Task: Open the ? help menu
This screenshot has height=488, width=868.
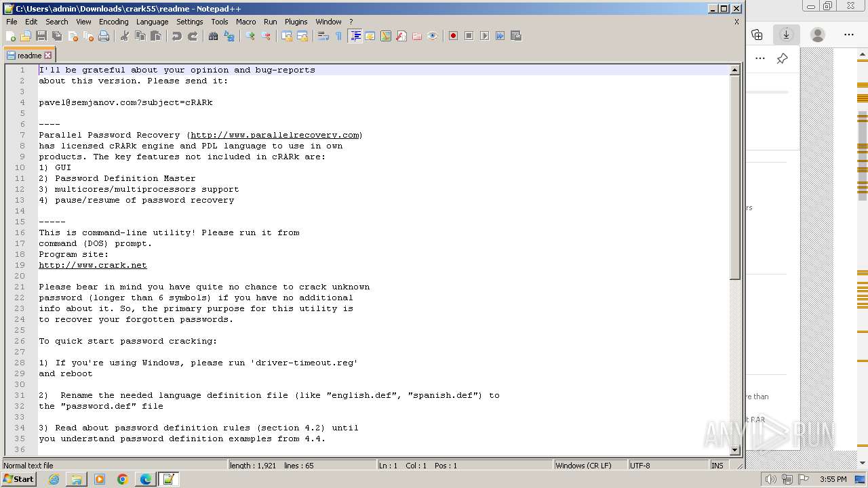Action: coord(351,22)
